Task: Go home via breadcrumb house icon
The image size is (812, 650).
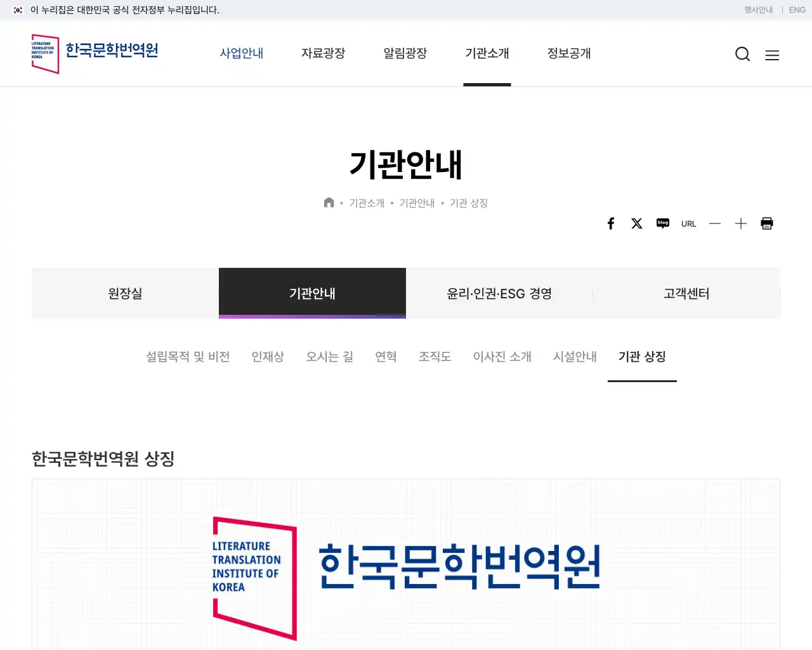Action: 329,202
